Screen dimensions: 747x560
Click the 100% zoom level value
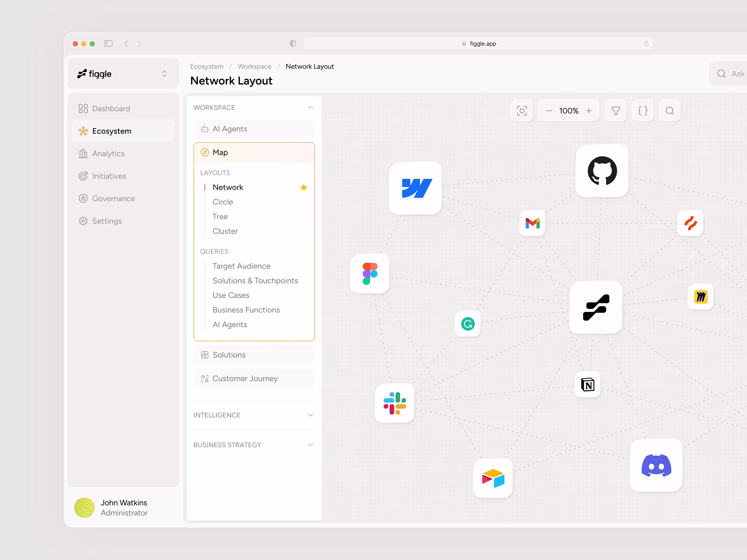click(569, 111)
